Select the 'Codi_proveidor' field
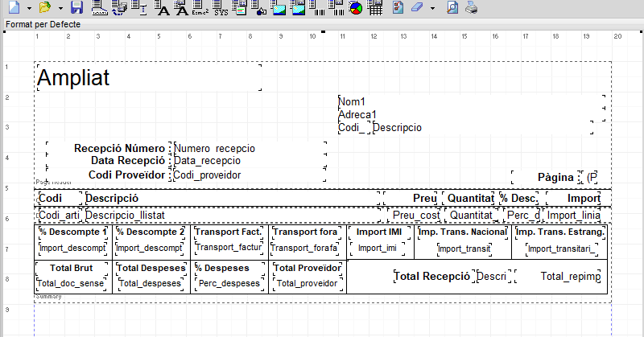This screenshot has width=644, height=337. [x=250, y=175]
